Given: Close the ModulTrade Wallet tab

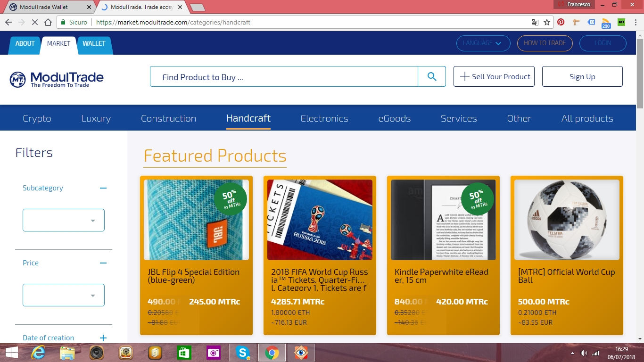Looking at the screenshot, I should (89, 7).
